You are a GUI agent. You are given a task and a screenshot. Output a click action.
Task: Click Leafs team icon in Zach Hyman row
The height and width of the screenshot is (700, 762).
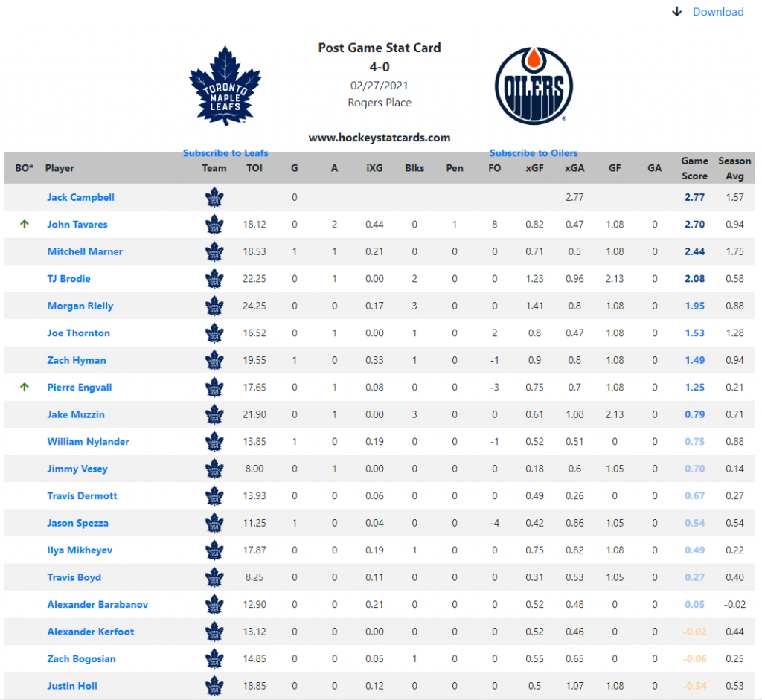pos(214,361)
